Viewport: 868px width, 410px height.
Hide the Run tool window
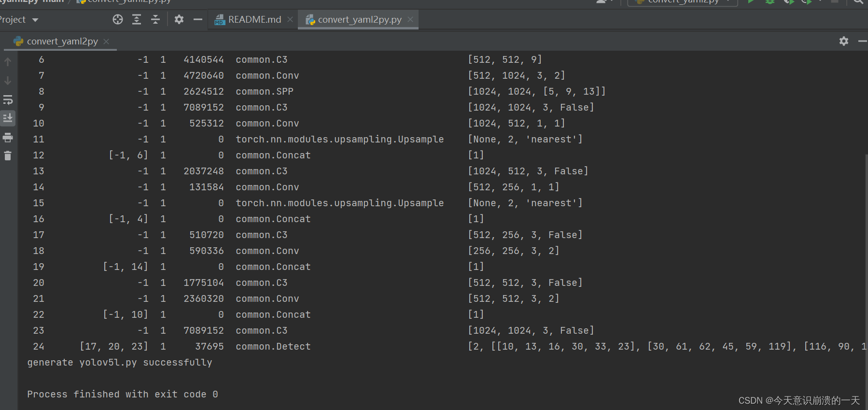(x=863, y=41)
